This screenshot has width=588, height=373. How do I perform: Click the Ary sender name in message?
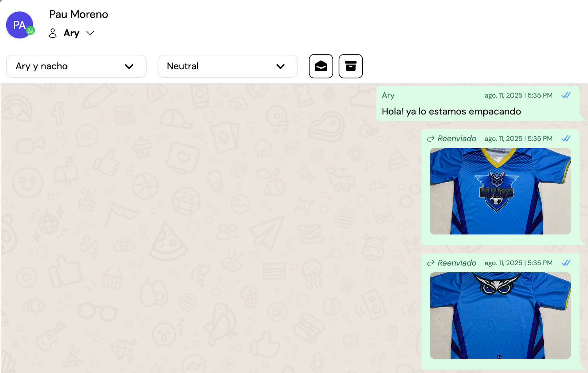point(388,96)
